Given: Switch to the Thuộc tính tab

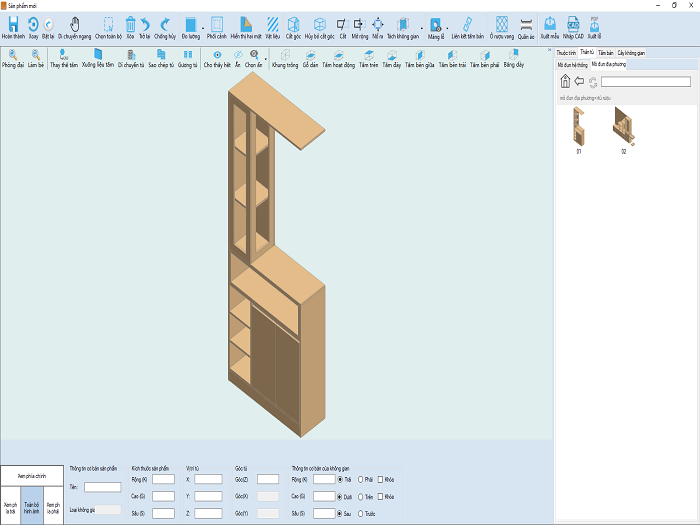Looking at the screenshot, I should coord(566,53).
